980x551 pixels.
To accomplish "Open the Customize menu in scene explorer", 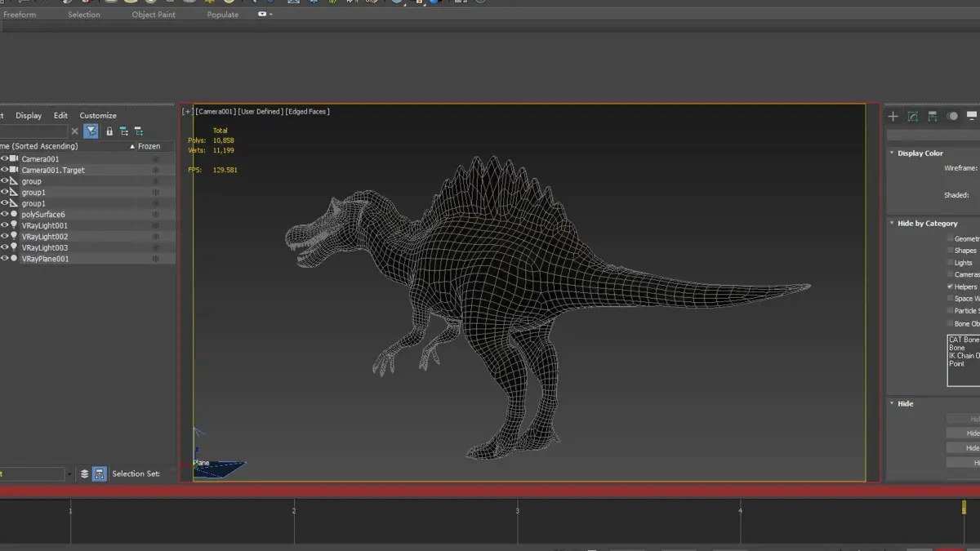I will pos(98,115).
